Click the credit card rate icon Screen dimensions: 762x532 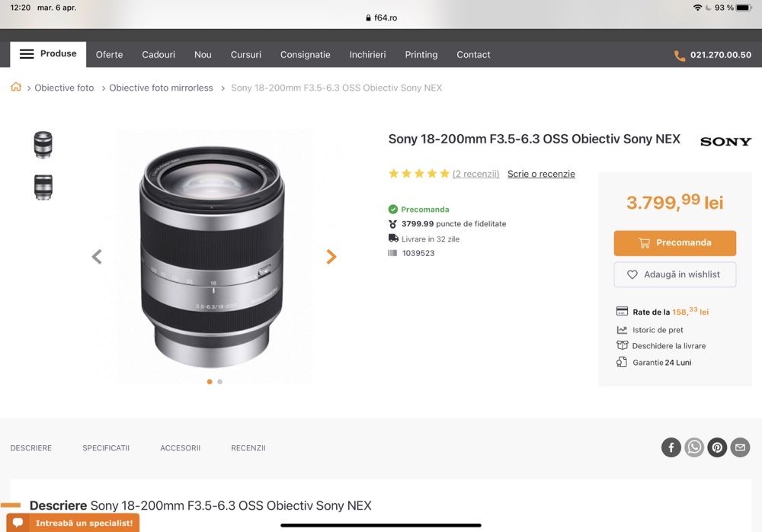(x=622, y=311)
